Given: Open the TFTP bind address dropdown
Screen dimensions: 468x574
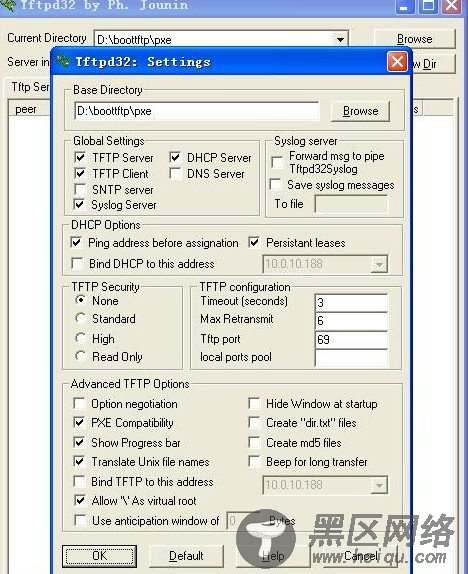Looking at the screenshot, I should pyautogui.click(x=379, y=485).
